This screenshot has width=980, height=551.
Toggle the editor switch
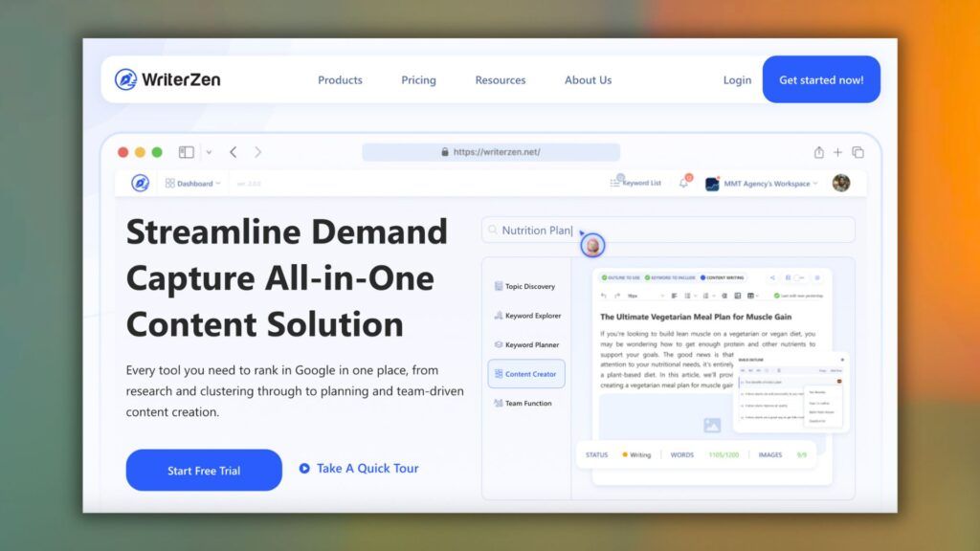798,278
